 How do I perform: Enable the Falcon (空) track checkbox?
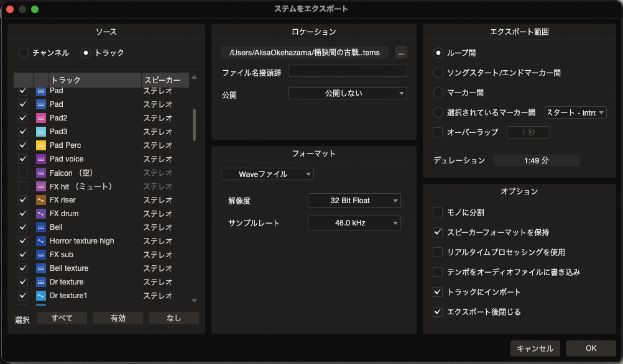tap(23, 173)
